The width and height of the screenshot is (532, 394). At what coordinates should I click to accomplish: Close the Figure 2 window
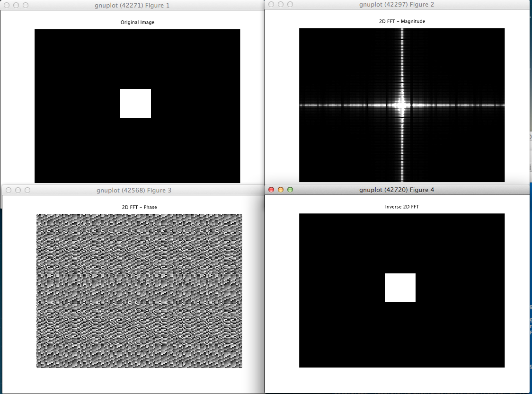271,4
